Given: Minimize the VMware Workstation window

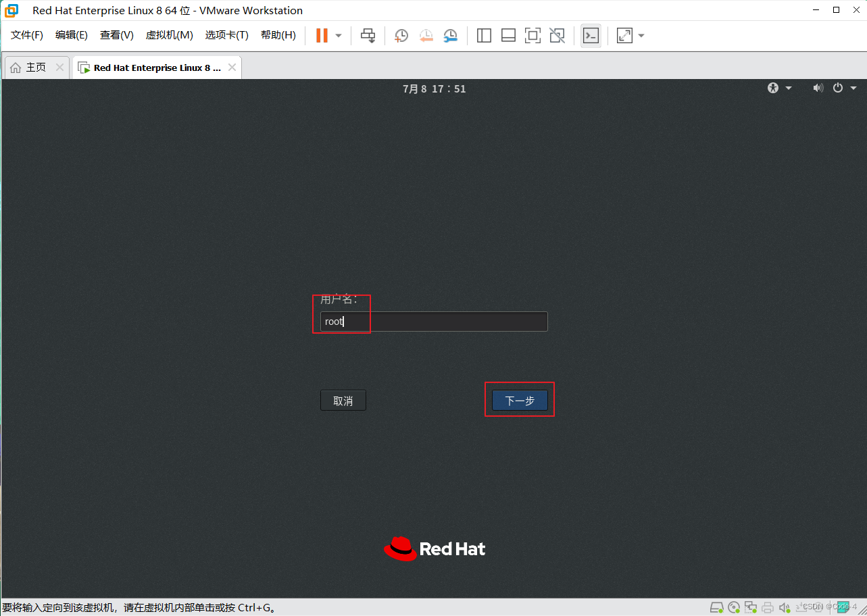Looking at the screenshot, I should 816,10.
